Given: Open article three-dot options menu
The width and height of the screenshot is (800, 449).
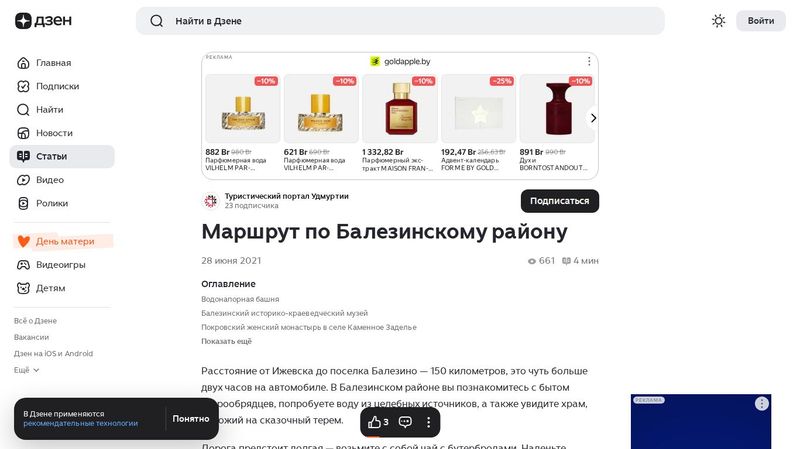Looking at the screenshot, I should click(429, 422).
